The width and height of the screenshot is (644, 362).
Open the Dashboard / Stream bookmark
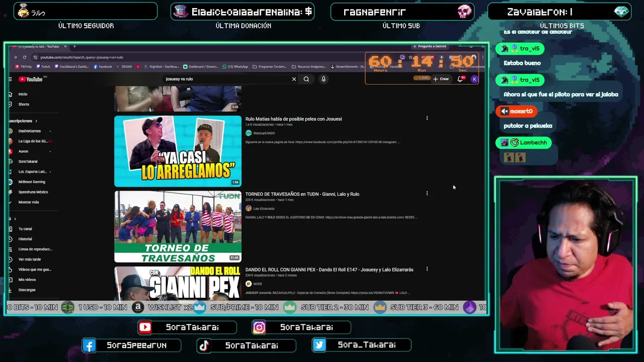pos(200,66)
